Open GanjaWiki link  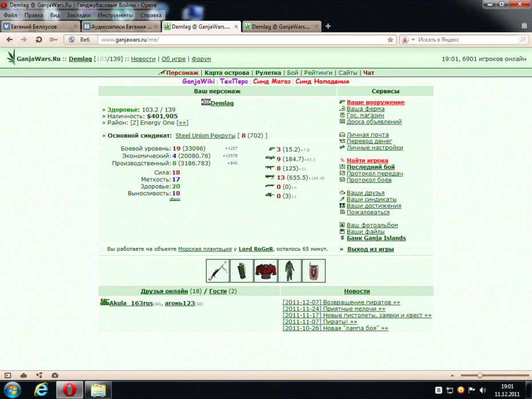point(198,81)
